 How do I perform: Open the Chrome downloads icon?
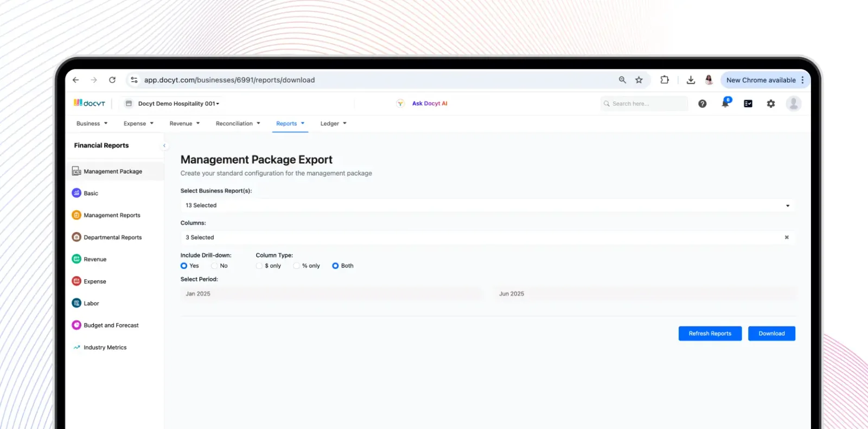pos(691,80)
